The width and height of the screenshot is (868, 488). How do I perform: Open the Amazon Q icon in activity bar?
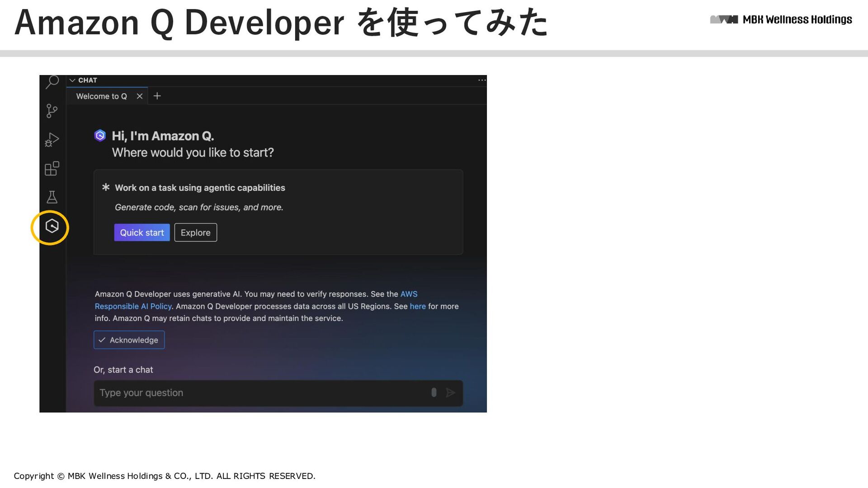pos(52,226)
